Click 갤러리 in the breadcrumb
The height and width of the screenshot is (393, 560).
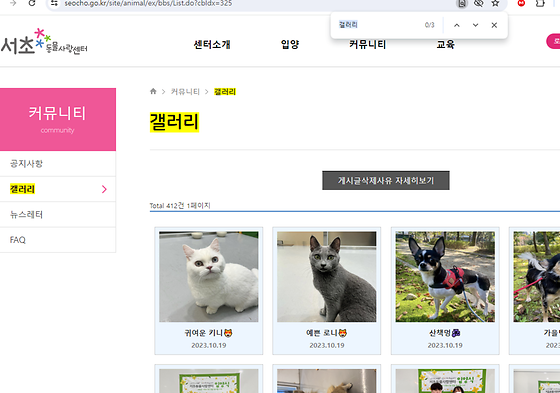pyautogui.click(x=225, y=92)
